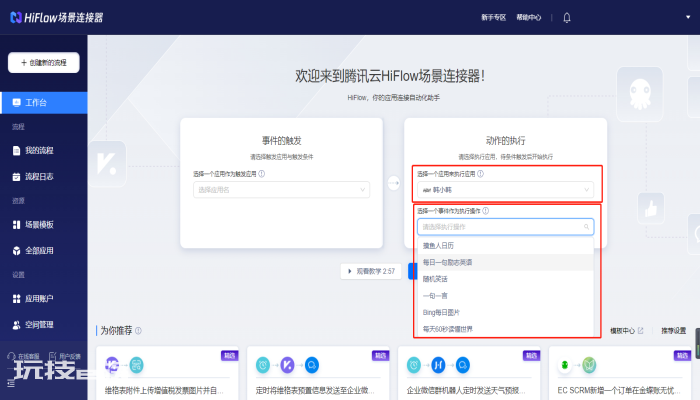
Task: Click the 场景模板 layout icon
Action: point(17,225)
